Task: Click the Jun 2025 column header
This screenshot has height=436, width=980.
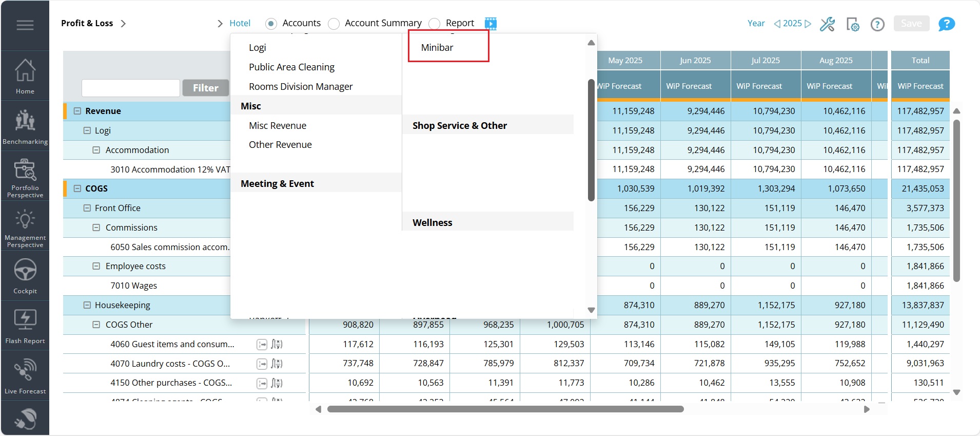Action: 695,60
